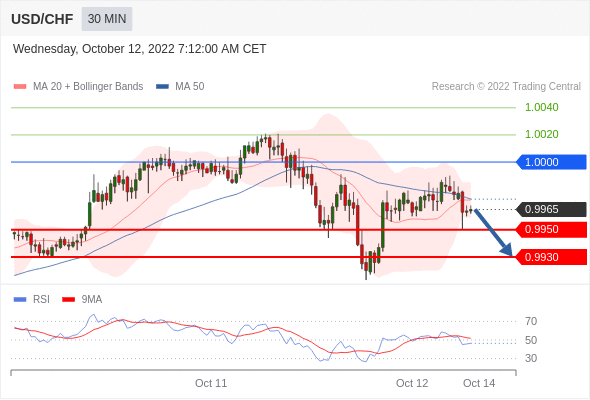Click the Research Trading Central copyright text
This screenshot has width=590, height=400.
(506, 87)
